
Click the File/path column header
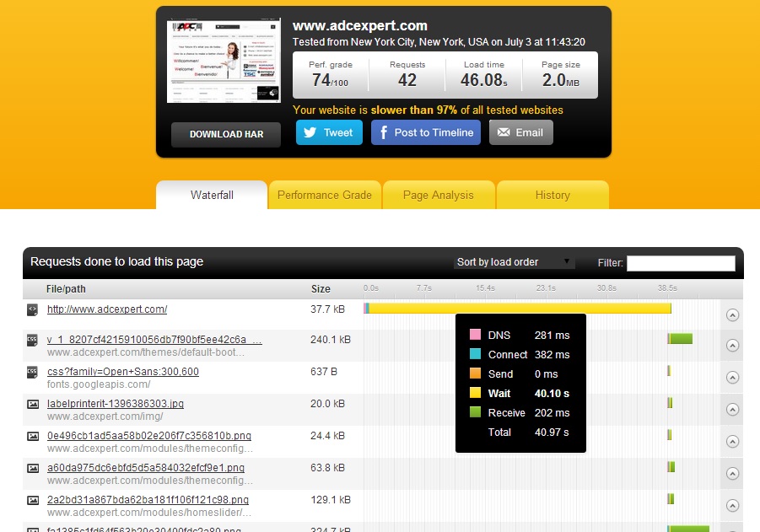(x=66, y=289)
